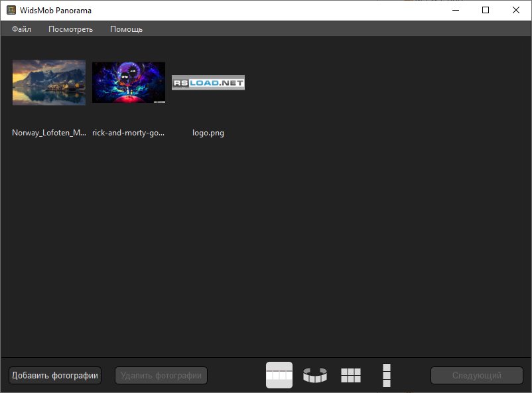Select the logo.png thumbnail

[208, 82]
